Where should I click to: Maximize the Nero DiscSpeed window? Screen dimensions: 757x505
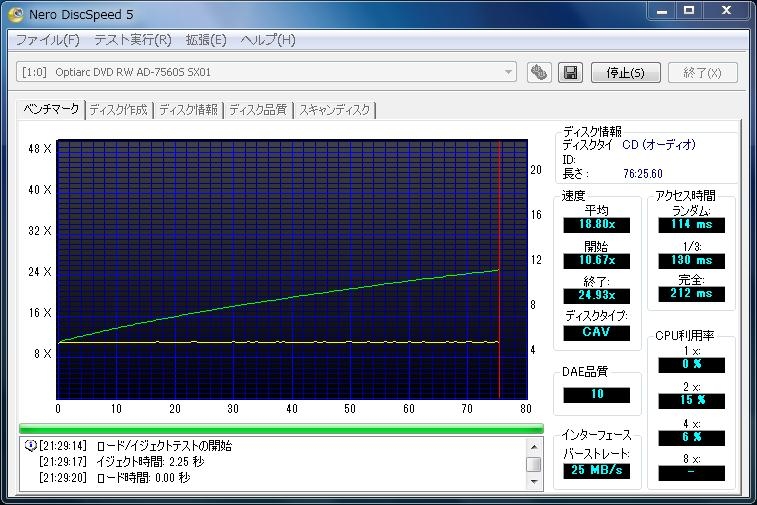click(689, 11)
